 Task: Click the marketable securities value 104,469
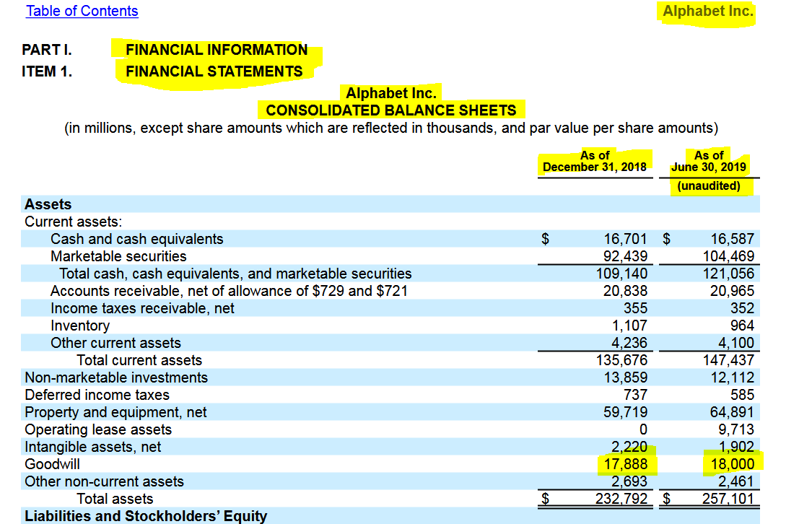click(x=728, y=256)
